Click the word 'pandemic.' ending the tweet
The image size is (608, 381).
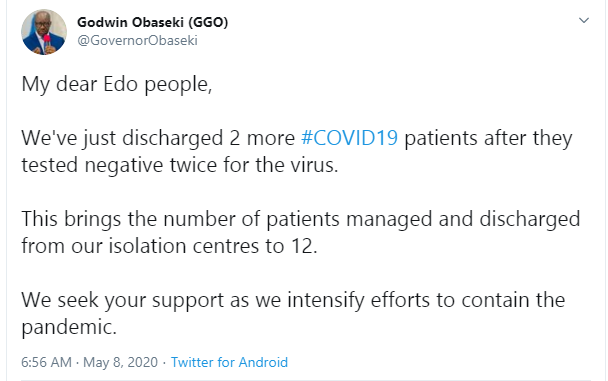click(69, 327)
